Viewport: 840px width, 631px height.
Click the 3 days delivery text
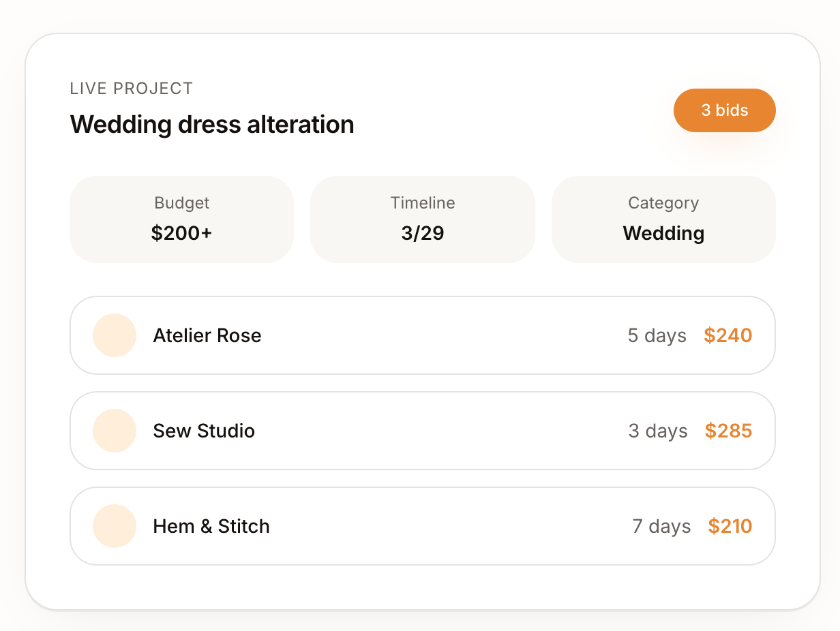point(658,431)
